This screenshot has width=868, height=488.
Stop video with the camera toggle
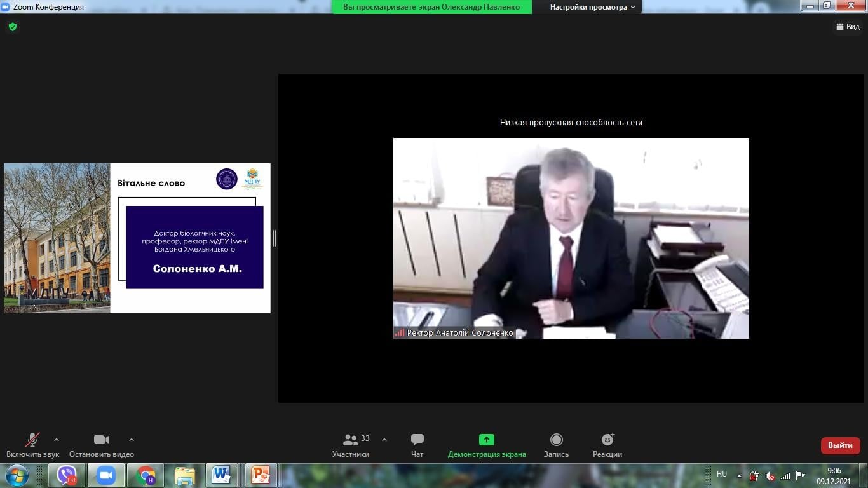click(x=102, y=440)
